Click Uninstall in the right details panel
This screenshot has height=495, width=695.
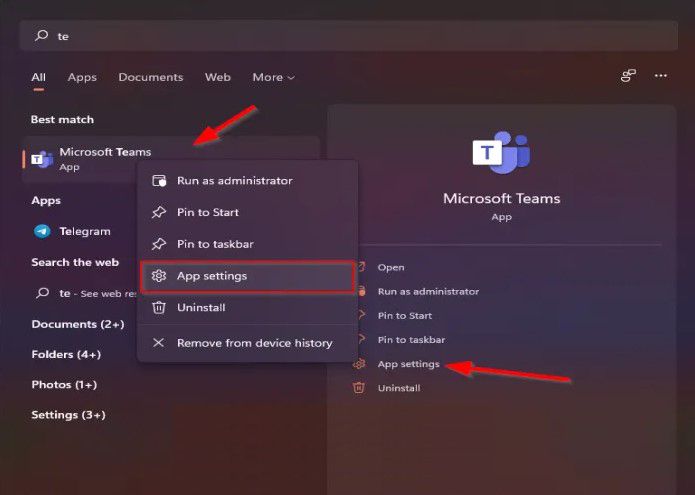click(x=398, y=388)
